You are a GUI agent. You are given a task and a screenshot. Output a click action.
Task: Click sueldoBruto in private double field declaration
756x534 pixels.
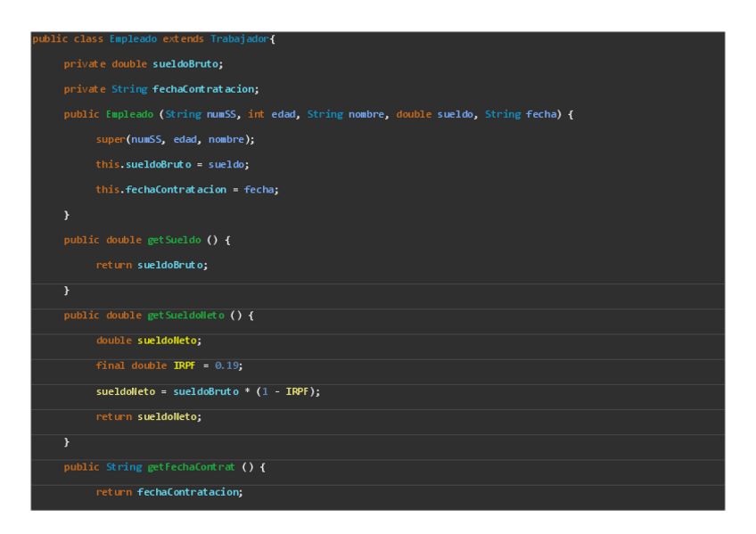coord(187,64)
